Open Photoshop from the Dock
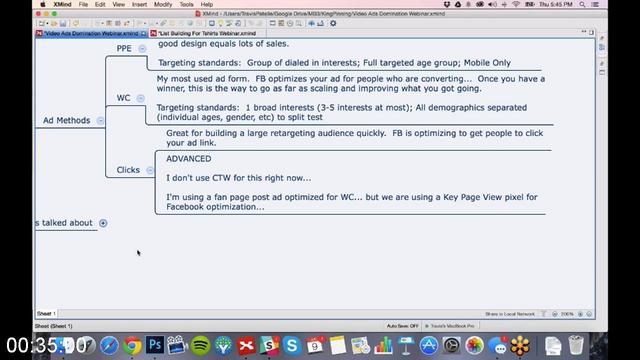Screen dimensions: 640x360 155,345
